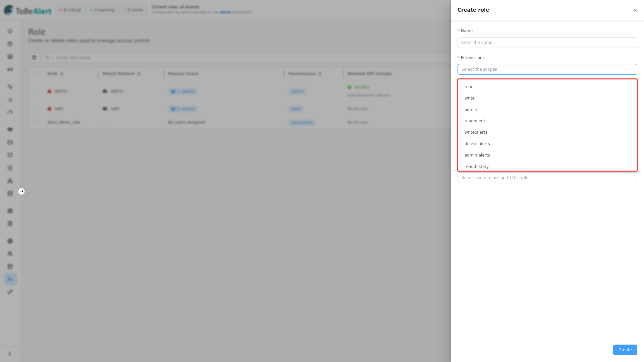Open the admin row's 1 user(s) tag
Image resolution: width=644 pixels, height=362 pixels.
click(183, 92)
